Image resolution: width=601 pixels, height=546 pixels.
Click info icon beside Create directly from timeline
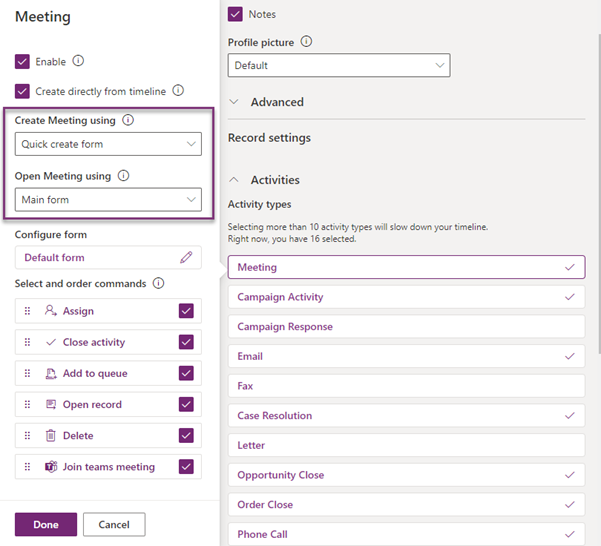tap(178, 90)
